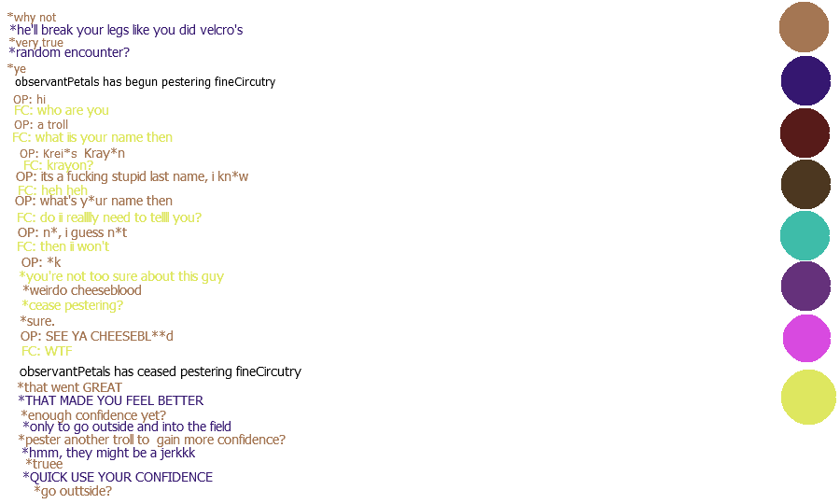
Task: Select the dark indigo color circle
Action: pyautogui.click(x=805, y=81)
